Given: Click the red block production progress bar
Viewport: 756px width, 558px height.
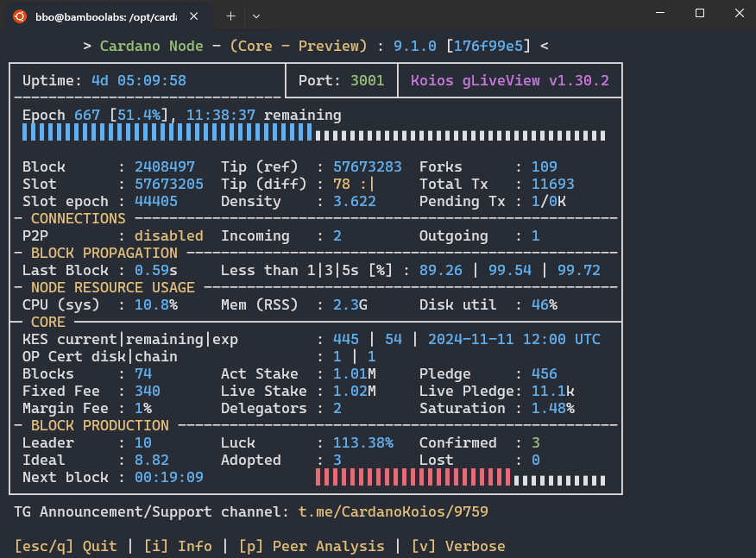Looking at the screenshot, I should tap(413, 477).
